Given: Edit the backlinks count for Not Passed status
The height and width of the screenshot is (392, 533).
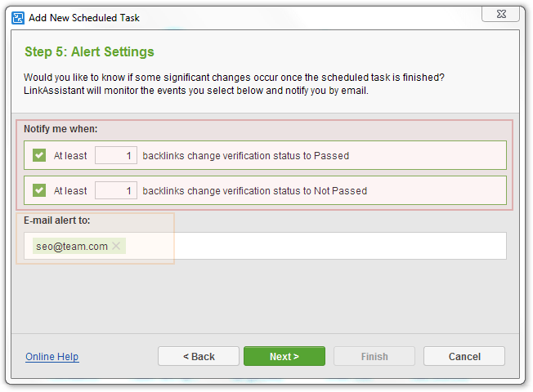Looking at the screenshot, I should (x=116, y=190).
